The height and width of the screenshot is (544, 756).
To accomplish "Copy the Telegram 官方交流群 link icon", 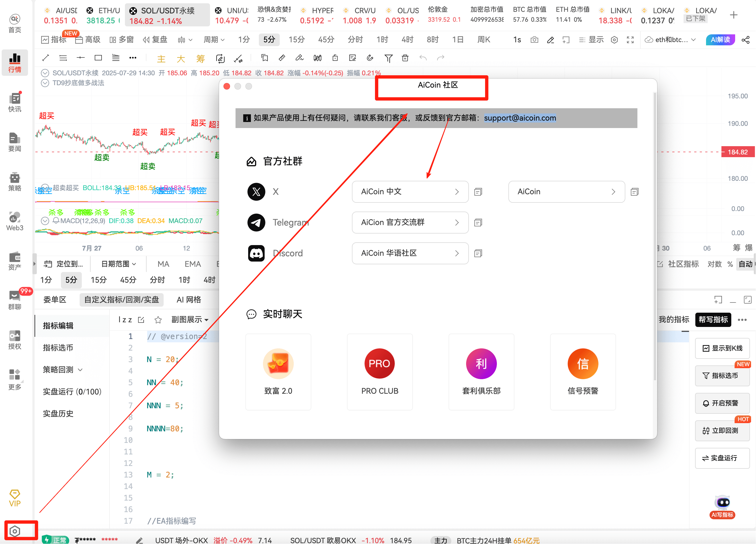I will (478, 223).
